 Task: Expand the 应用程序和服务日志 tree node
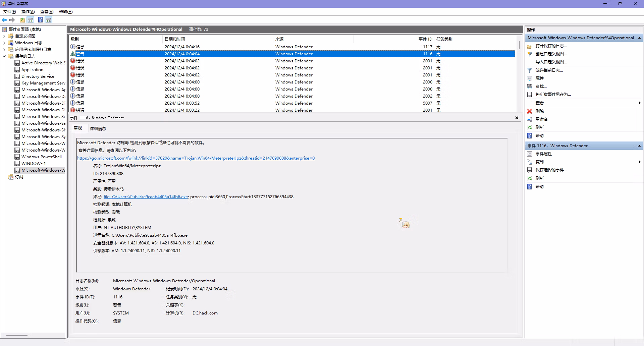click(x=4, y=50)
